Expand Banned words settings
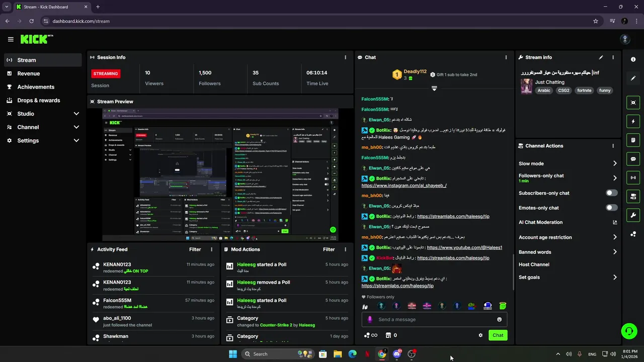644x362 pixels. point(615,252)
